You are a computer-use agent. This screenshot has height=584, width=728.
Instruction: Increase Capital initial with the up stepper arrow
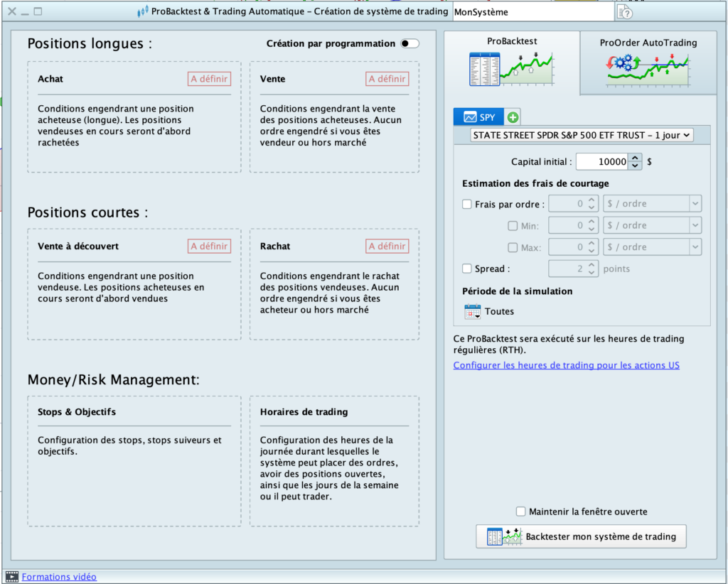636,158
